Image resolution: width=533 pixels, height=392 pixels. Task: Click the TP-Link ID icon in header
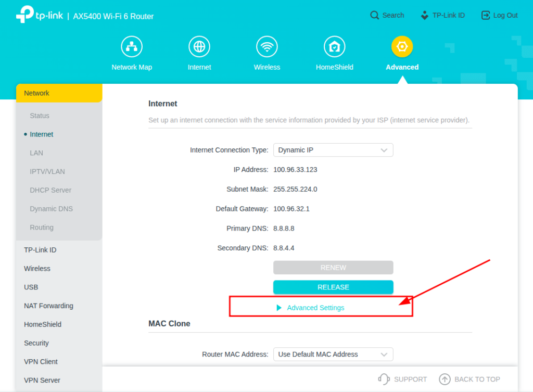coord(425,15)
